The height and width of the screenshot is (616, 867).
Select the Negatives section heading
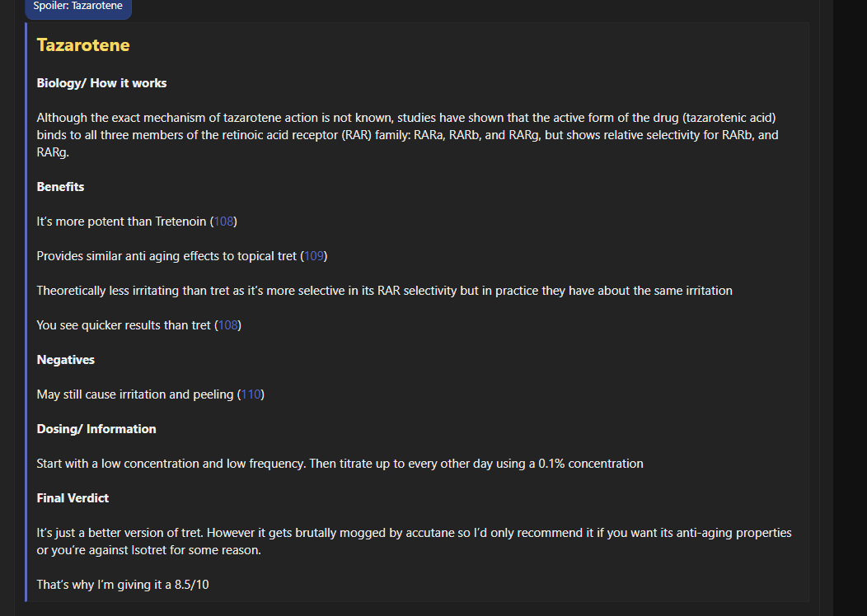tap(65, 360)
